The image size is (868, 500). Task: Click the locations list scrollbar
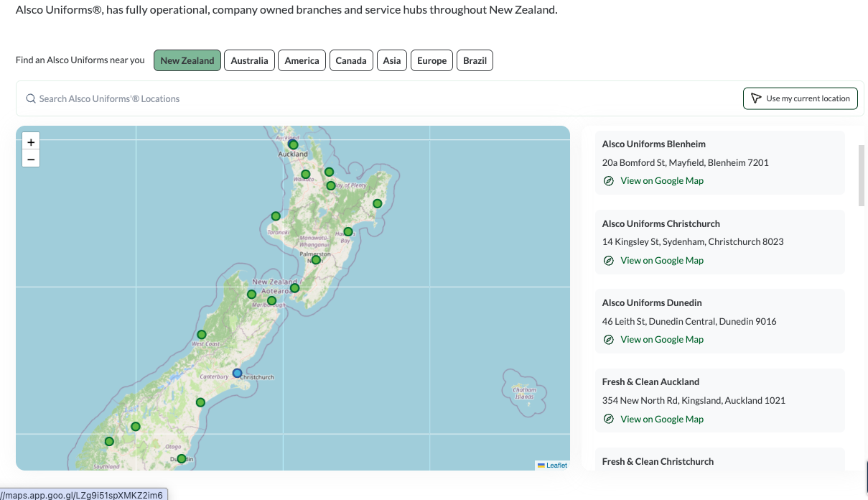coord(862,175)
